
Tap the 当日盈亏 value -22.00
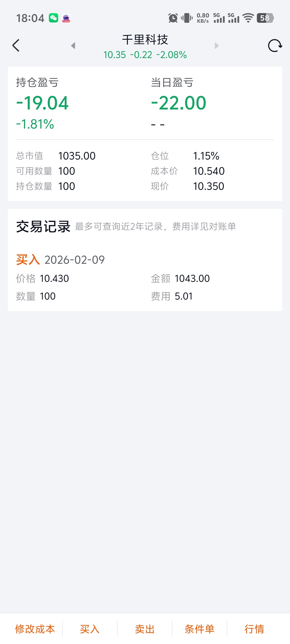(179, 103)
